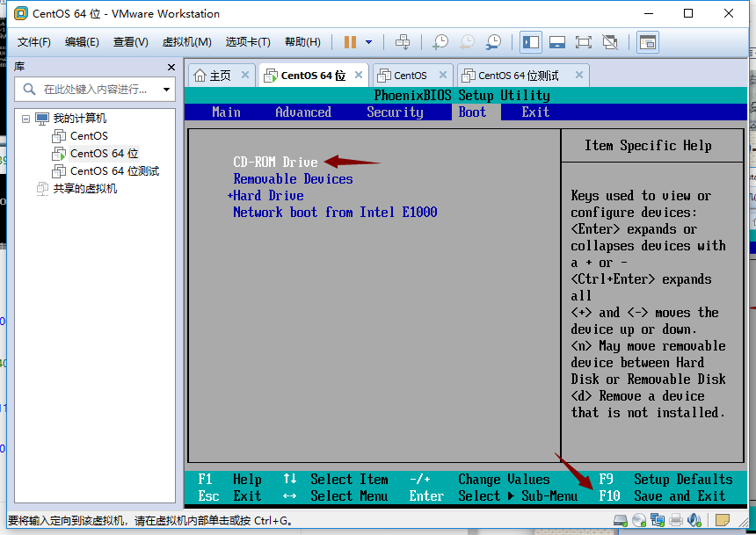This screenshot has height=535, width=756.
Task: Maximize the VMware Workstation window
Action: [x=688, y=13]
